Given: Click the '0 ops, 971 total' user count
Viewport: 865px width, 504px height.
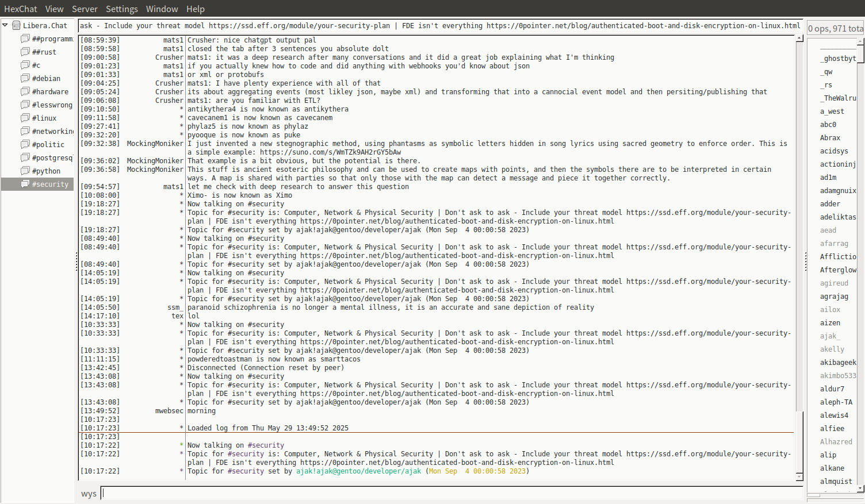Looking at the screenshot, I should (x=836, y=28).
